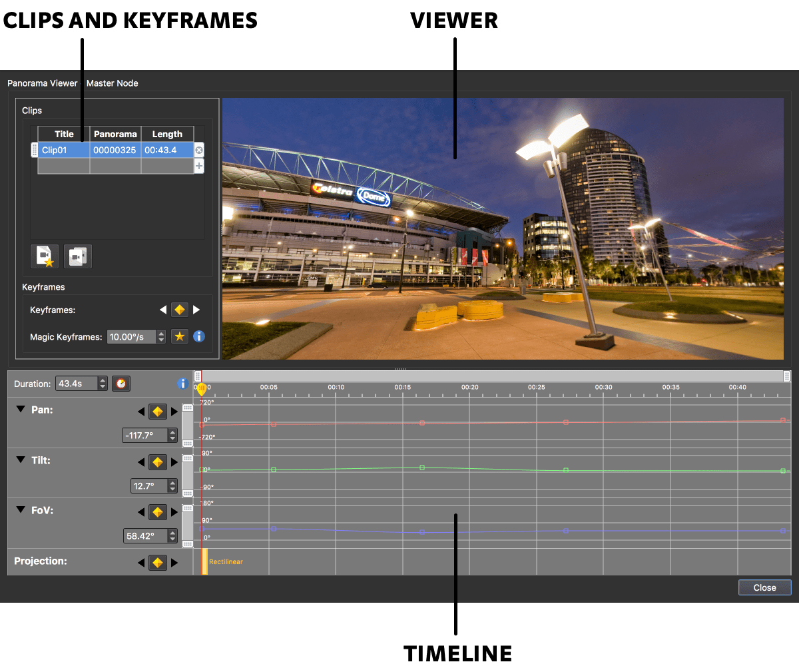Image resolution: width=799 pixels, height=672 pixels.
Task: Click the add clip with keyframe icon
Action: (44, 256)
